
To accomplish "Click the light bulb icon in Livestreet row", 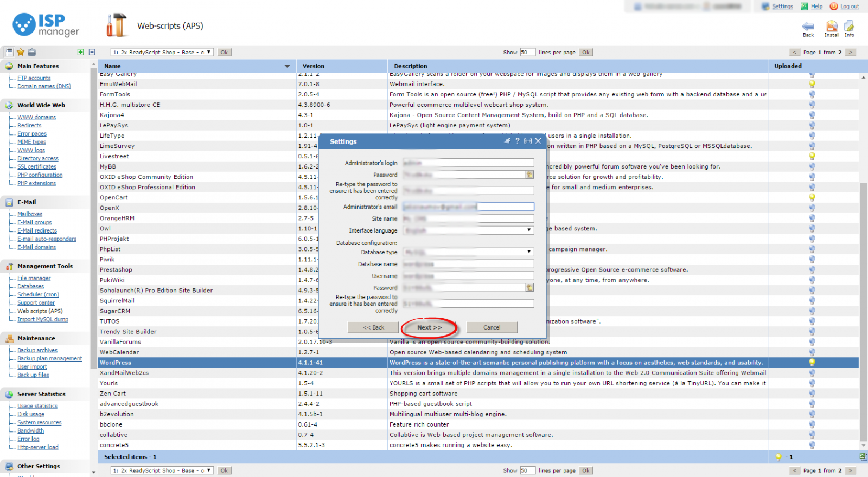I will pos(812,156).
